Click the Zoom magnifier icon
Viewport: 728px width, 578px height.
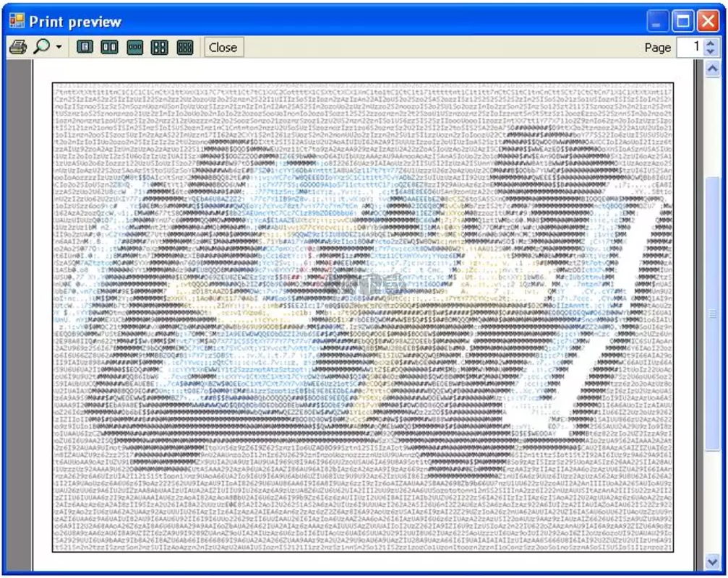(x=41, y=47)
